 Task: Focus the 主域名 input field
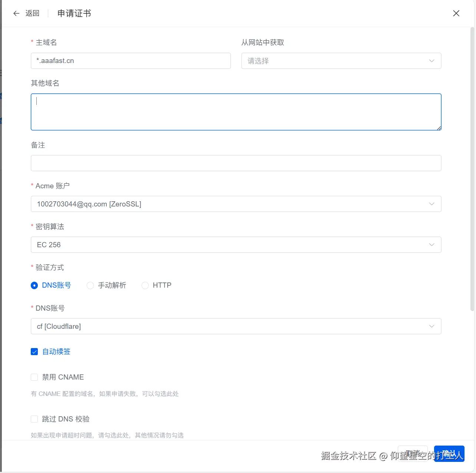pyautogui.click(x=131, y=61)
